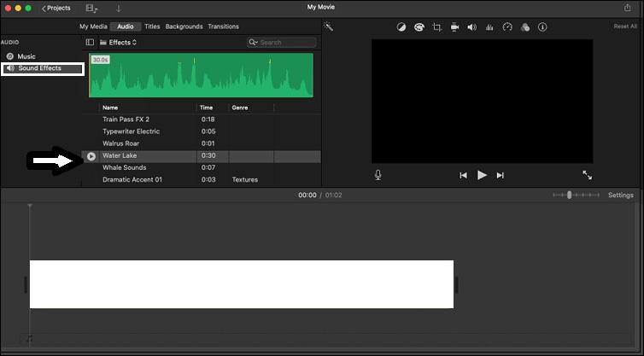This screenshot has width=644, height=356.
Task: Skip to the previous clip
Action: click(x=463, y=175)
